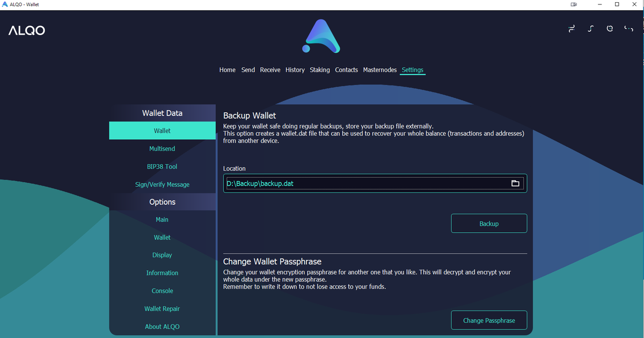Screen dimensions: 644x338
Task: Click the 'ALQO - Wallet' window title
Action: tap(25, 4)
